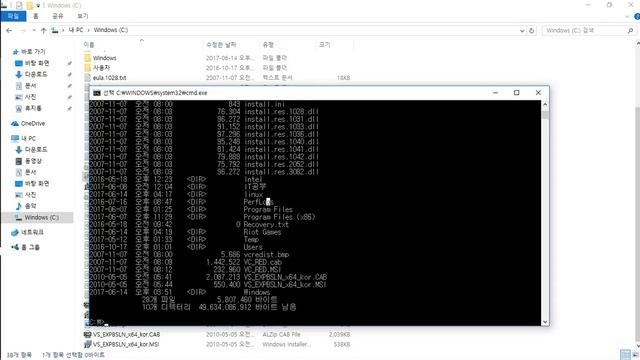Select the pinned Desktop item under Quick Access
640x360 pixels.
32,63
